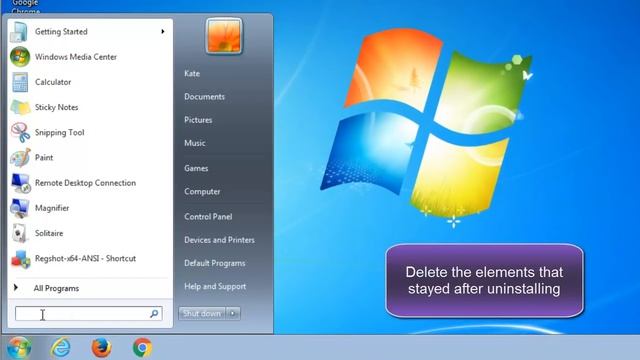The width and height of the screenshot is (640, 360).
Task: Click the Remote Desktop Connection label
Action: point(85,183)
